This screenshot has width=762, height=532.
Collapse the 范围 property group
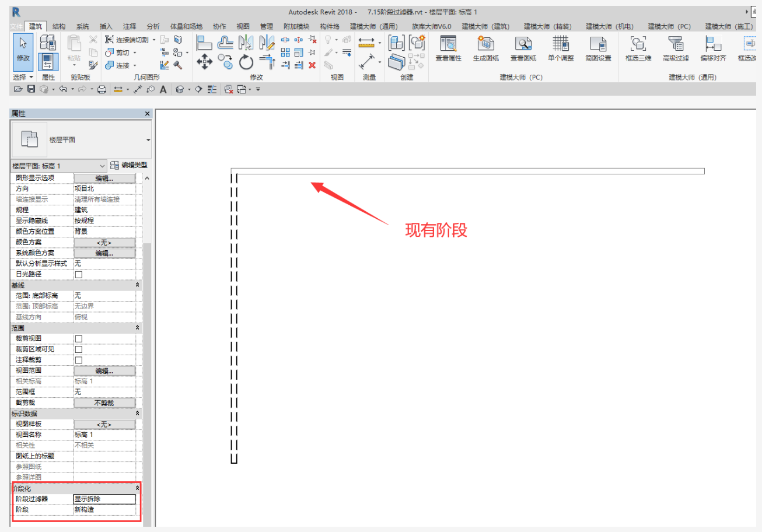[138, 328]
